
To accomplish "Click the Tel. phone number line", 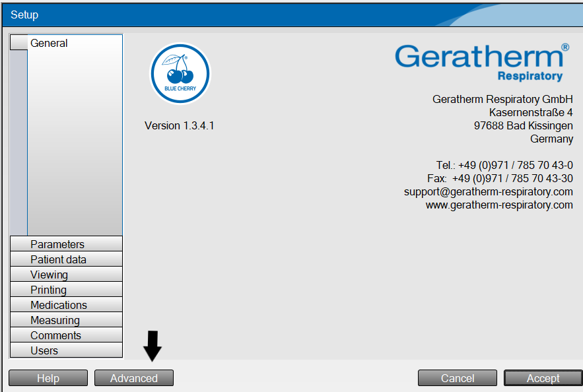I will pos(504,165).
